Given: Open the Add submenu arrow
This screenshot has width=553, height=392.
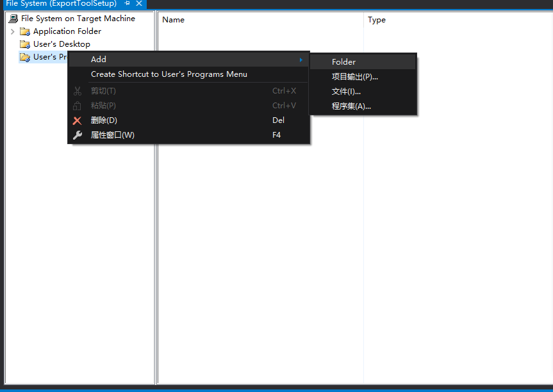Looking at the screenshot, I should coord(301,60).
